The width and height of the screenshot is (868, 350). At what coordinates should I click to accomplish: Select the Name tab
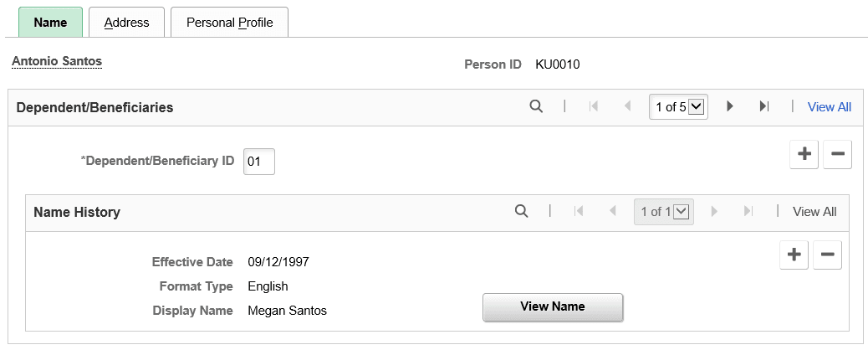[50, 22]
